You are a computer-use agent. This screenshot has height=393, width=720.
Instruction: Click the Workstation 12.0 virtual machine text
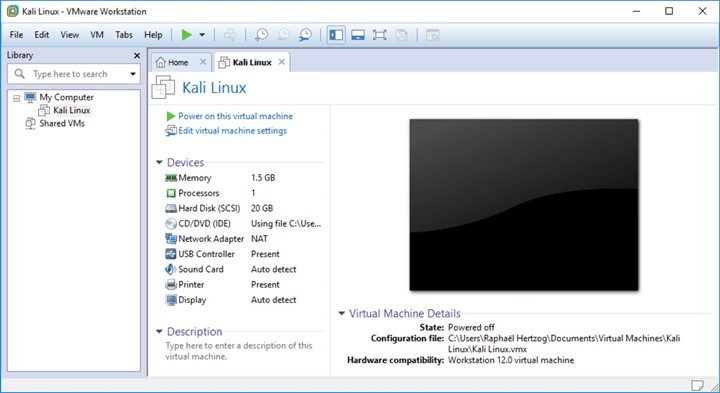[511, 360]
